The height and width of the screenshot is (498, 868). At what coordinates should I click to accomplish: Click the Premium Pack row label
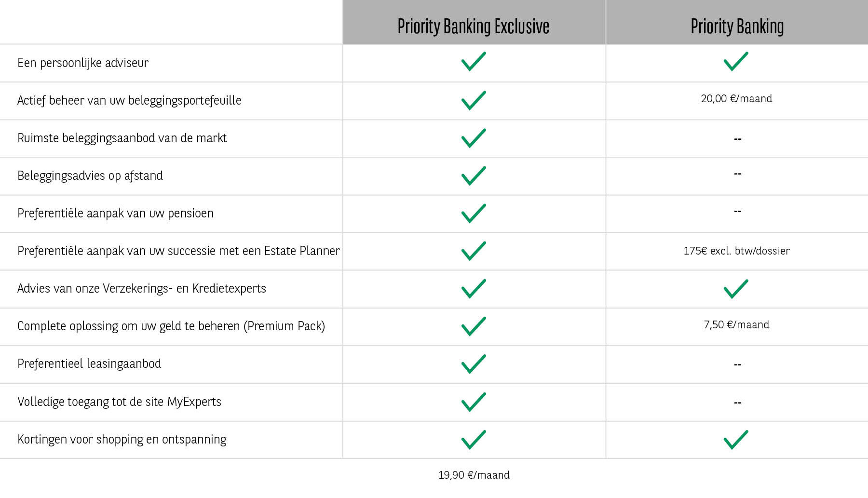pos(171,326)
